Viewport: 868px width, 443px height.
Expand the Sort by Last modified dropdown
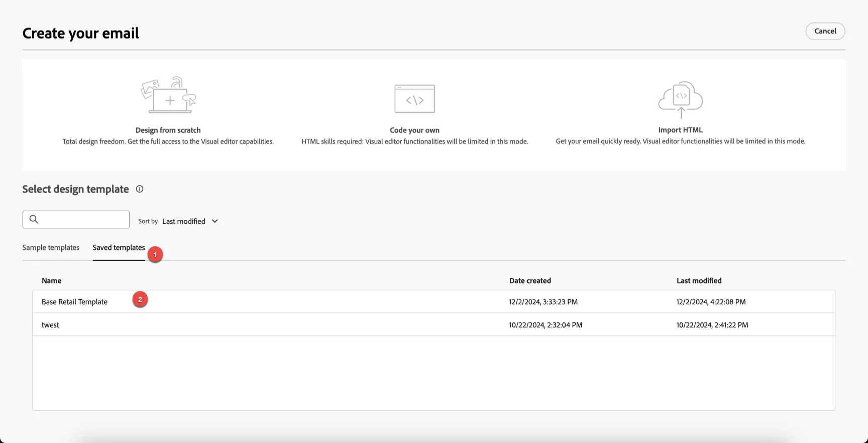tap(190, 221)
